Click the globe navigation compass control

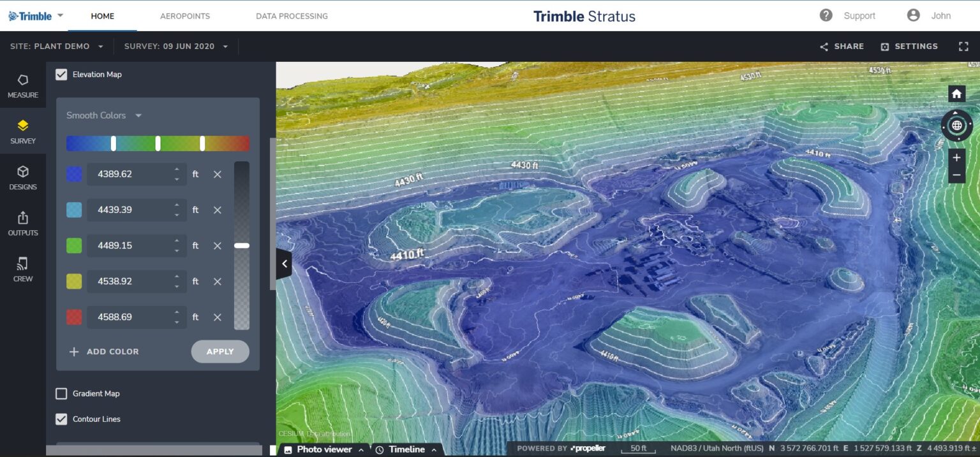956,125
